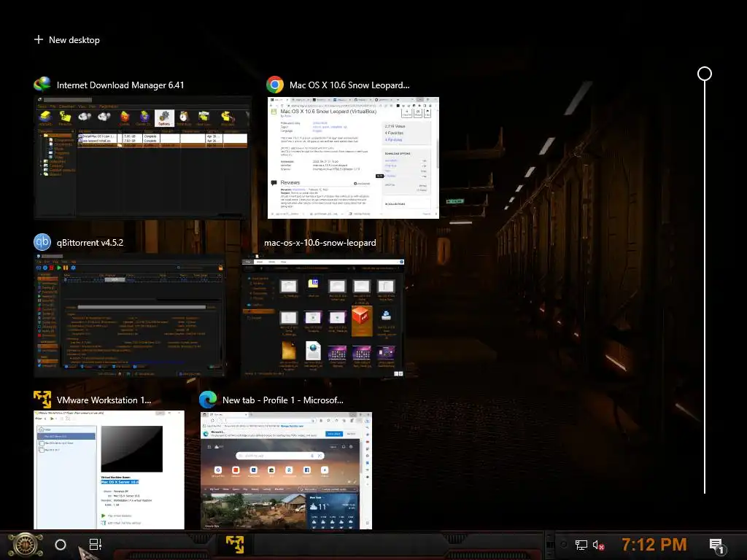Open the Edge New tab window thumbnail
This screenshot has width=747, height=560.
click(x=286, y=470)
